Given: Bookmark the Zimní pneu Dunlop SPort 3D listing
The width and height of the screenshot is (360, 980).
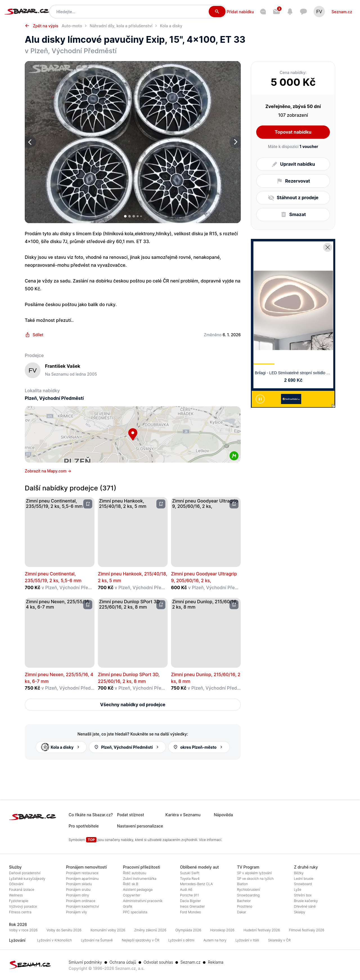Looking at the screenshot, I should point(161,604).
